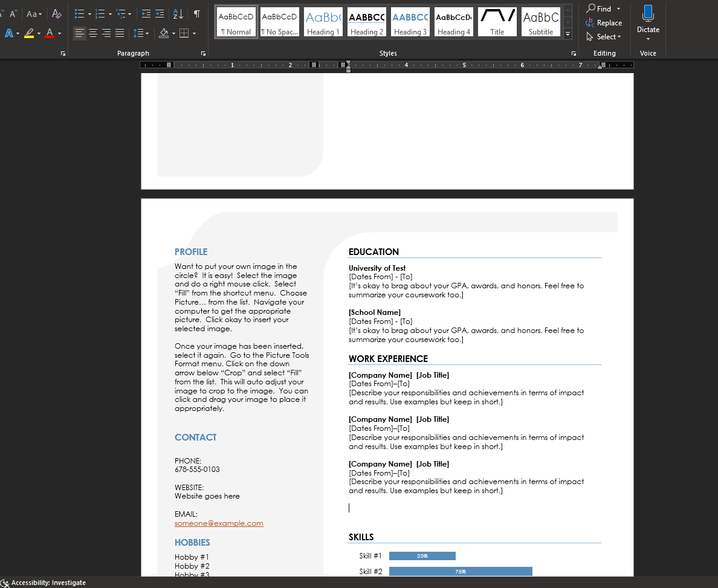Apply borders icon
Screen dimensions: 718x588
click(x=184, y=33)
